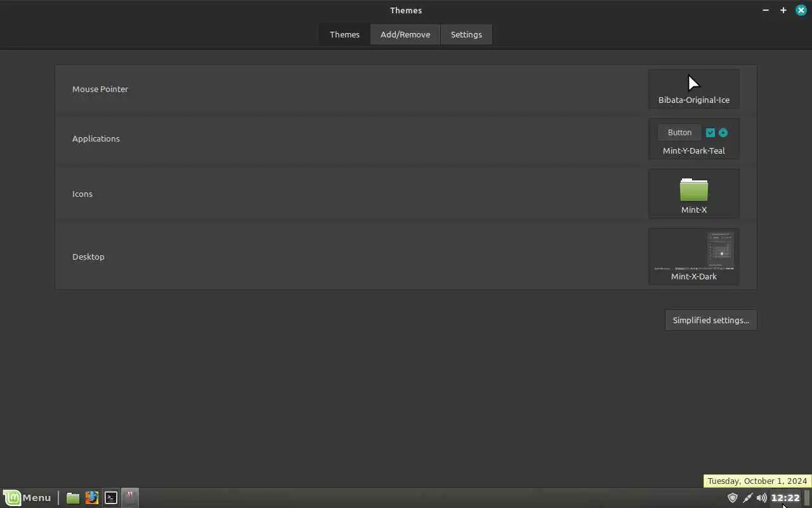Click the Simplified settings button
This screenshot has width=812, height=508.
coord(711,320)
